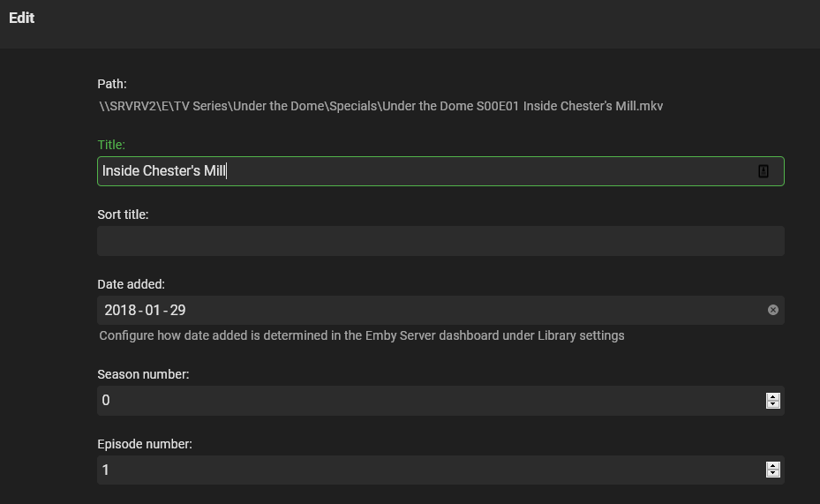The image size is (820, 504).
Task: Increment Episode number using up arrow
Action: [773, 466]
